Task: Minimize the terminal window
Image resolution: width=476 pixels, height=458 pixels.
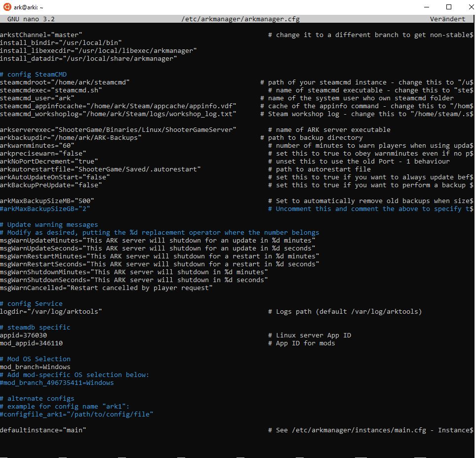Action: coord(427,7)
